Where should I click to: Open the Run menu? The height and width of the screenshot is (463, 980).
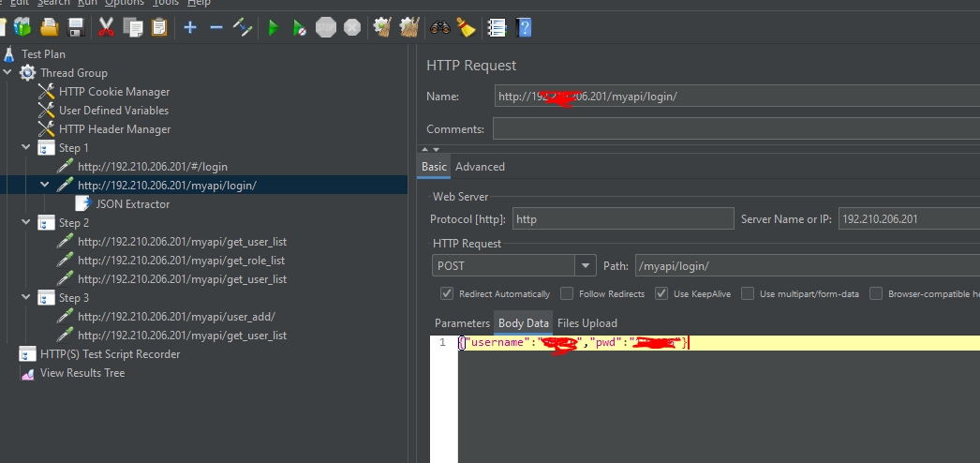87,3
